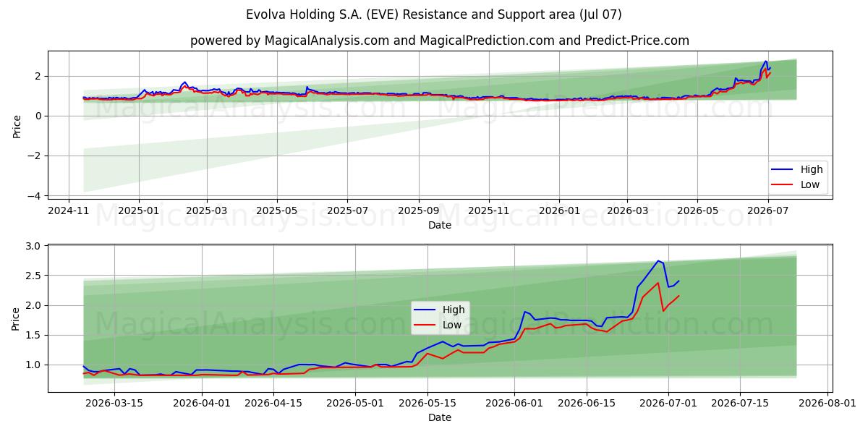
Task: Click the 'Date' axis label under the top chart
Action: (x=440, y=225)
